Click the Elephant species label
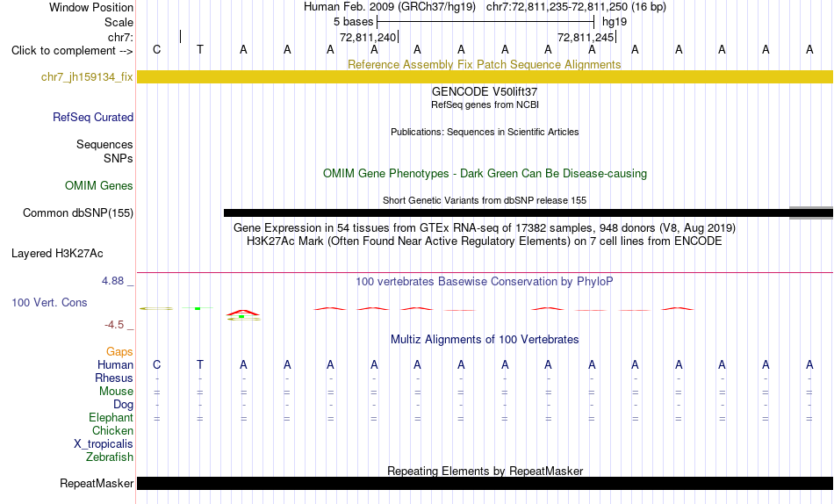Image resolution: width=834 pixels, height=504 pixels. point(111,418)
